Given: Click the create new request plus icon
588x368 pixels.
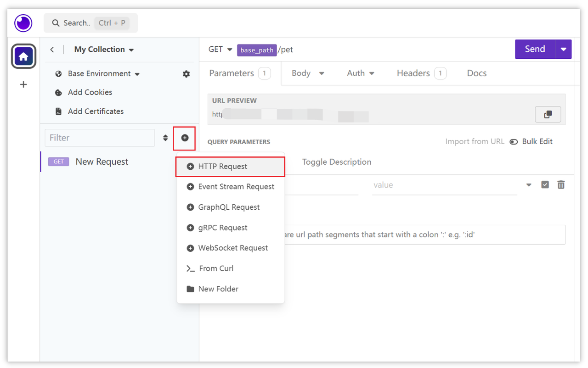Looking at the screenshot, I should [185, 138].
